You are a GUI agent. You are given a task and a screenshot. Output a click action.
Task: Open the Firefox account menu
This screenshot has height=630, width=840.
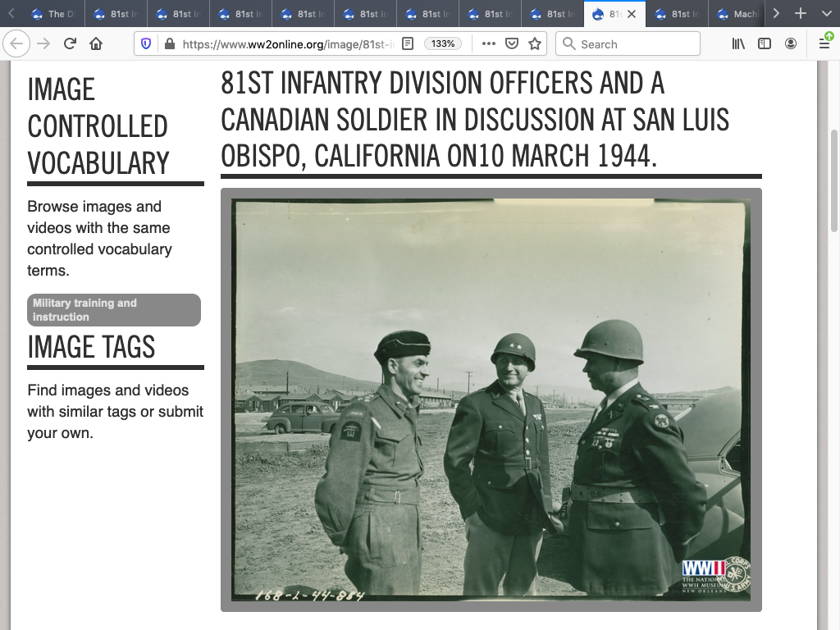click(791, 44)
